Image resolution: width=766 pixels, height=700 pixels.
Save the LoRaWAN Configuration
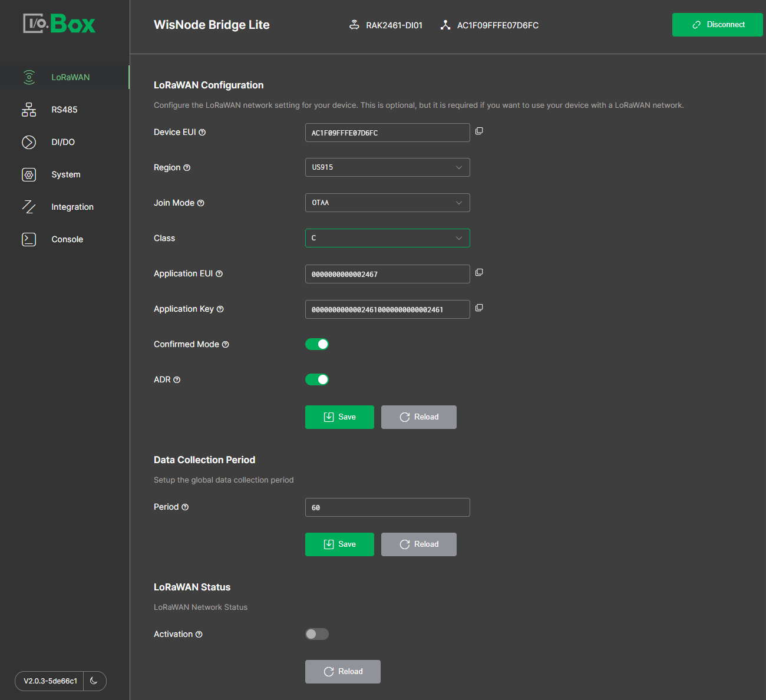point(339,417)
